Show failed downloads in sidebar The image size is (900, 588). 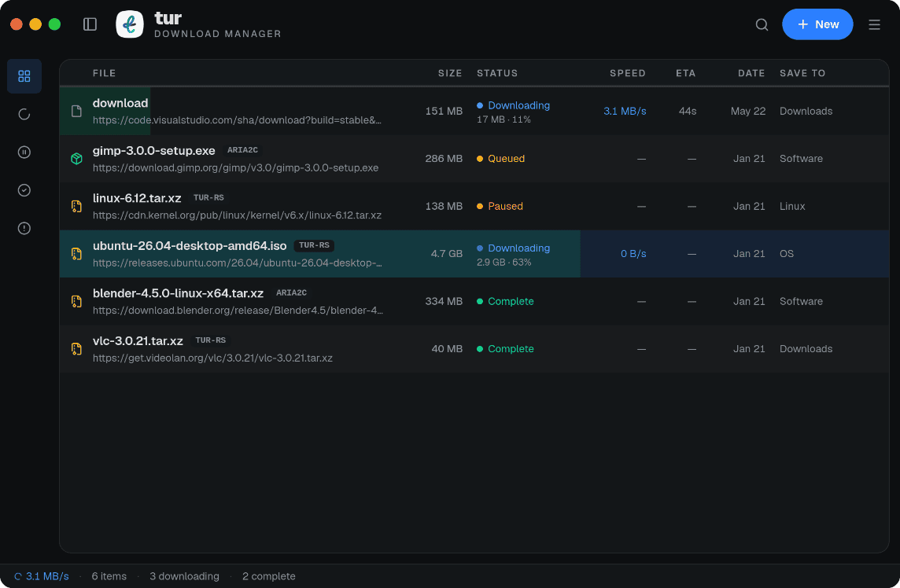click(x=24, y=228)
